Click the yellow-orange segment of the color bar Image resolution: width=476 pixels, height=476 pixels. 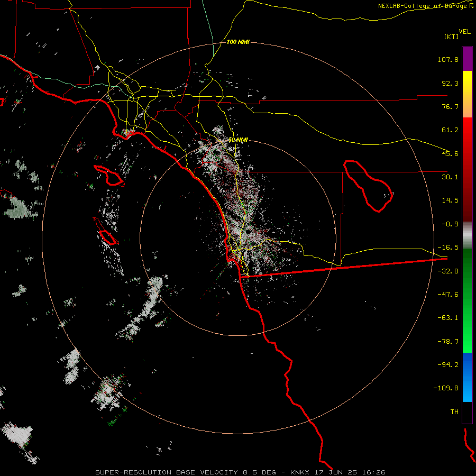click(x=467, y=94)
